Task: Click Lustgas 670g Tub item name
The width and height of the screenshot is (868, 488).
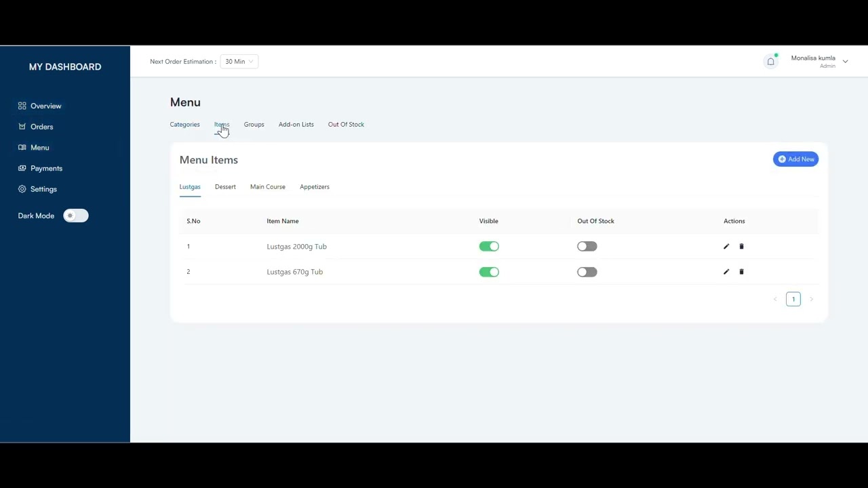Action: 294,272
